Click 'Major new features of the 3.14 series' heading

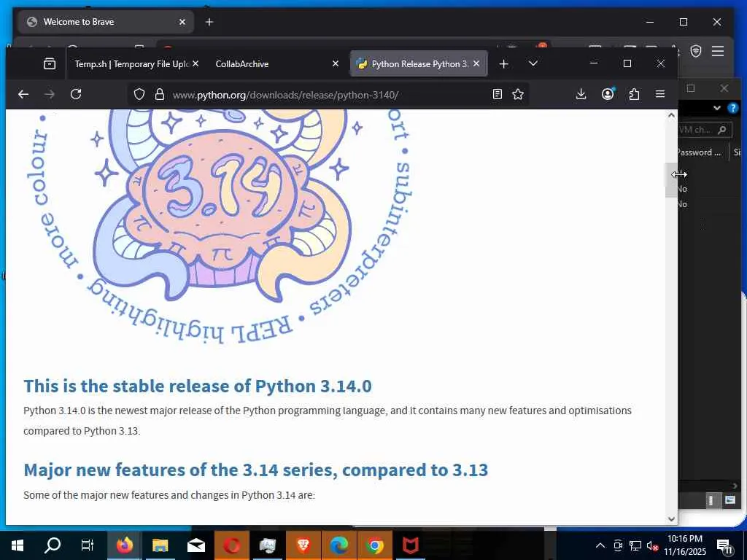coord(256,470)
